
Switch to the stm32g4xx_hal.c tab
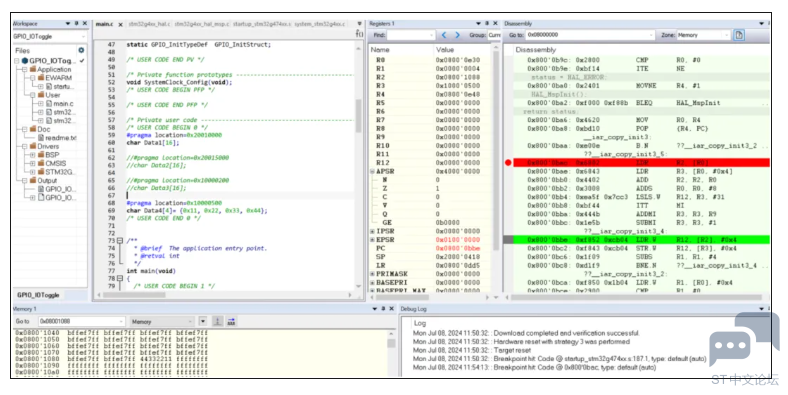pos(149,24)
